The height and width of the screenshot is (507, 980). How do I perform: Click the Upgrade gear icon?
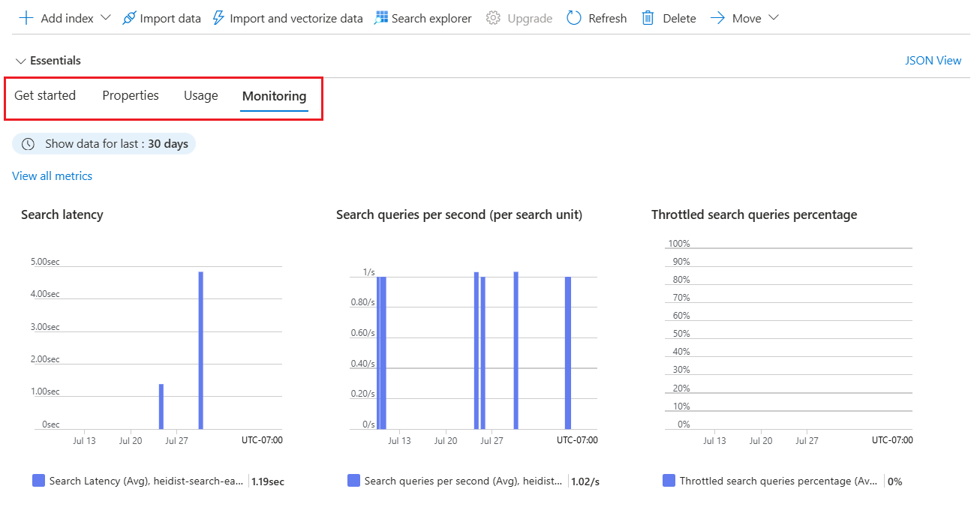point(495,17)
